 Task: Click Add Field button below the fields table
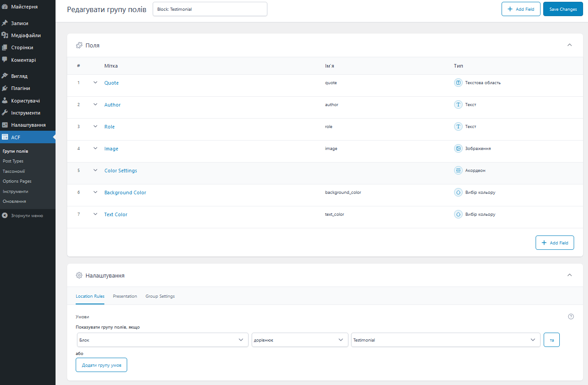(555, 243)
